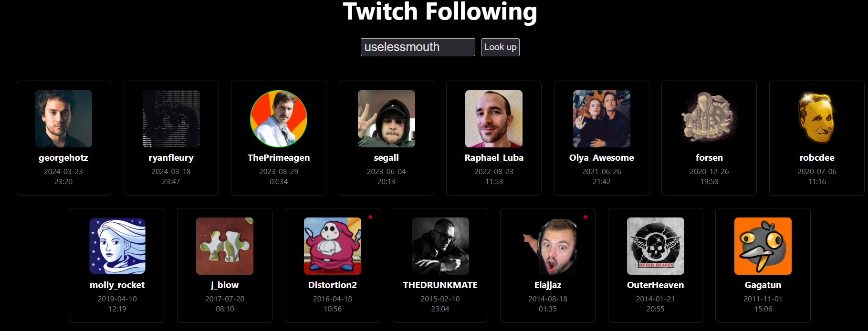Image resolution: width=868 pixels, height=331 pixels.
Task: Select the j_blow puzzle piece avatar
Action: 225,246
